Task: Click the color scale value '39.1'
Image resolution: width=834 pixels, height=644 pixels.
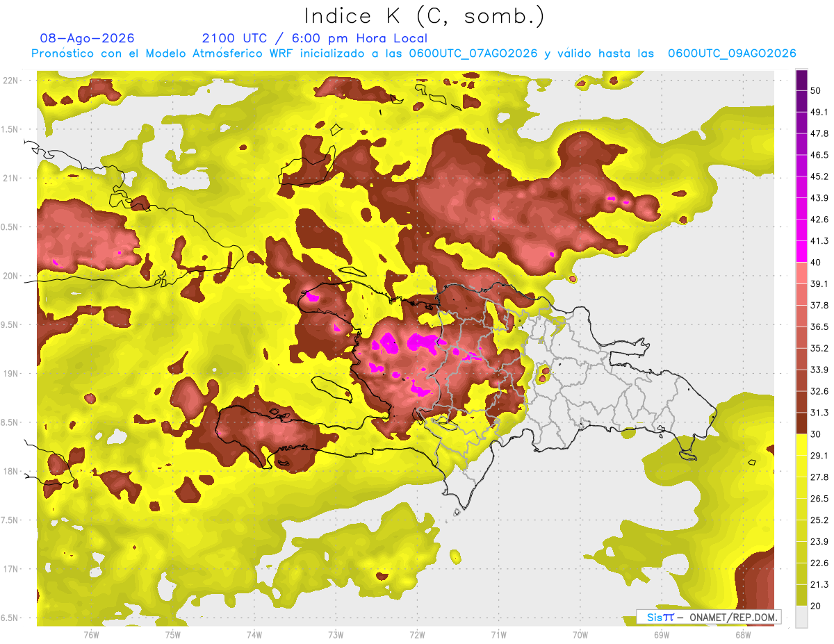Action: [x=819, y=283]
